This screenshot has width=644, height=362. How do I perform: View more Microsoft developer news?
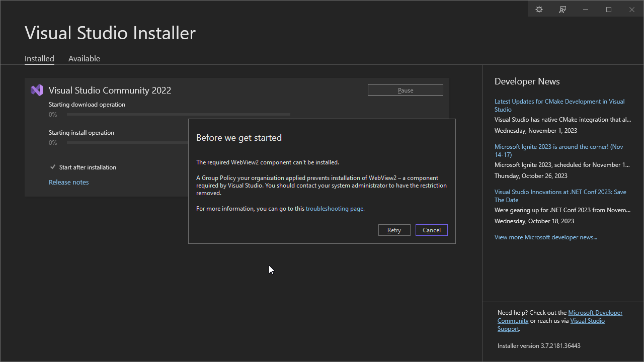pos(546,237)
